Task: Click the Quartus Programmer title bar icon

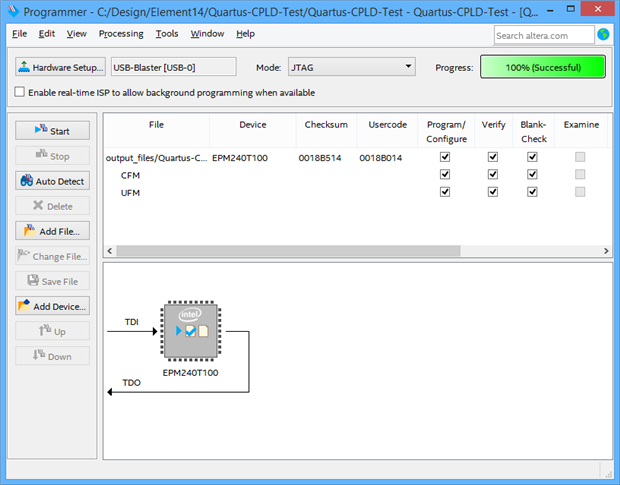Action: 13,11
